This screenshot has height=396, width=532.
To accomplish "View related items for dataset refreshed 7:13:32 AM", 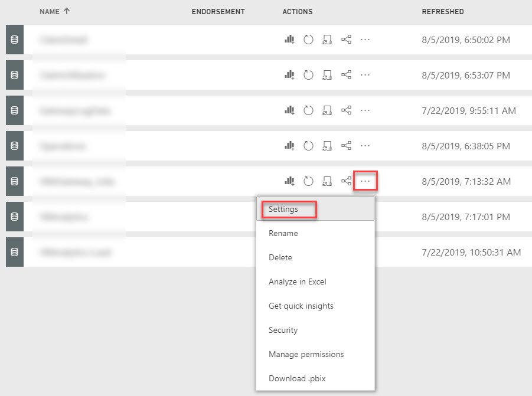I will coord(347,181).
